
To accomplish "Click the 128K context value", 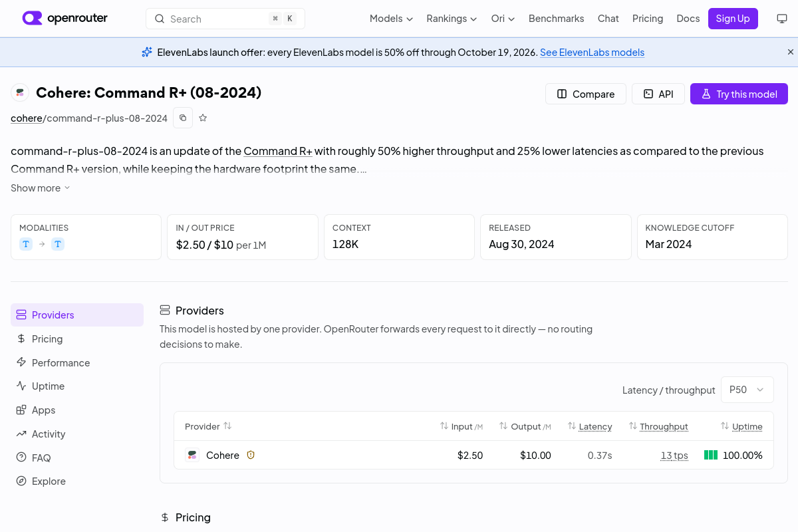I will coord(345,244).
